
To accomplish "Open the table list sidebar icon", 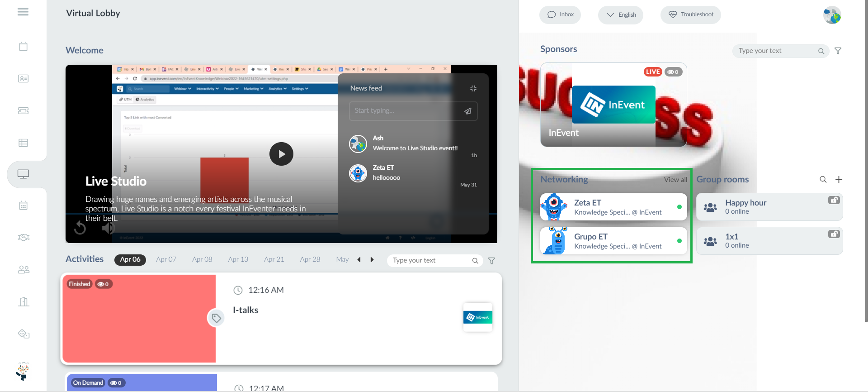I will (24, 143).
